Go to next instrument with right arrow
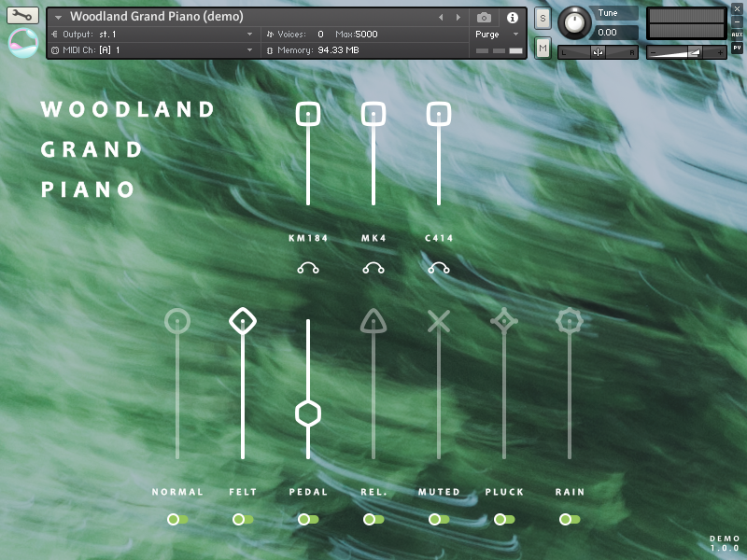 [458, 18]
